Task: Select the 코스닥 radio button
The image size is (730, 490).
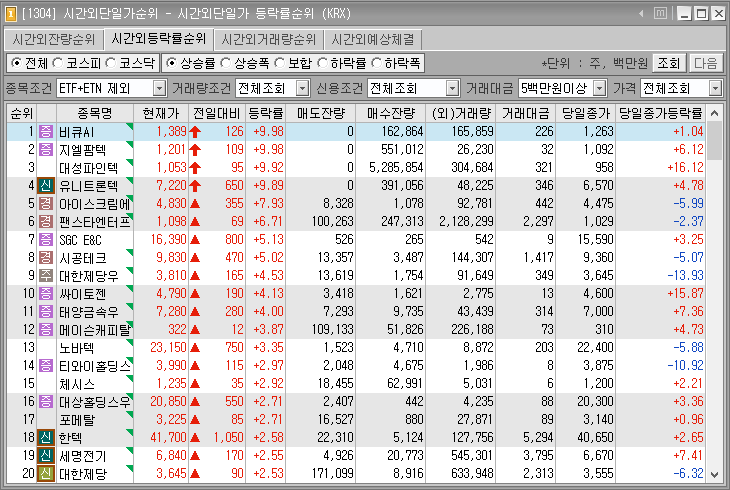Action: (x=110, y=63)
